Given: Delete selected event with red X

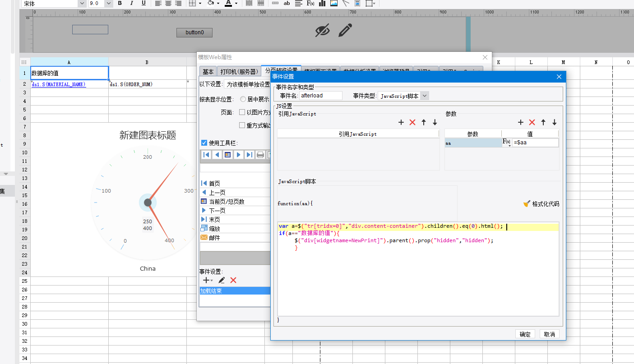Looking at the screenshot, I should tap(233, 280).
